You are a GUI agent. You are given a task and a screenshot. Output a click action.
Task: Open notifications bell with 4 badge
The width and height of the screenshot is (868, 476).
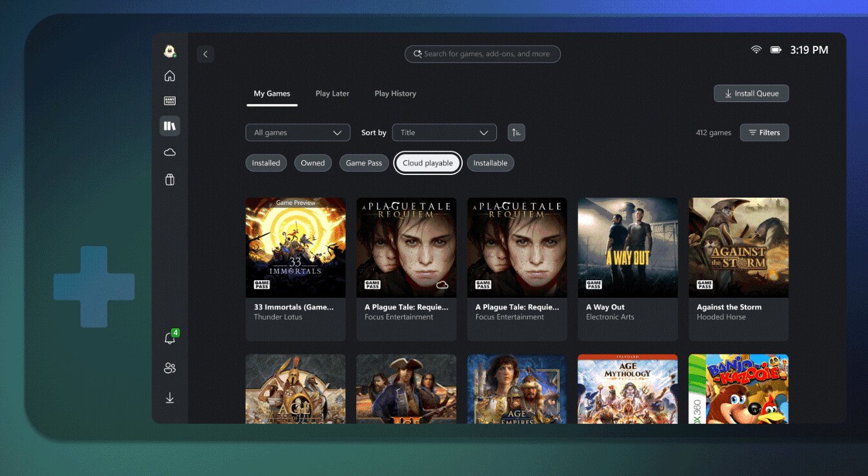pos(170,338)
